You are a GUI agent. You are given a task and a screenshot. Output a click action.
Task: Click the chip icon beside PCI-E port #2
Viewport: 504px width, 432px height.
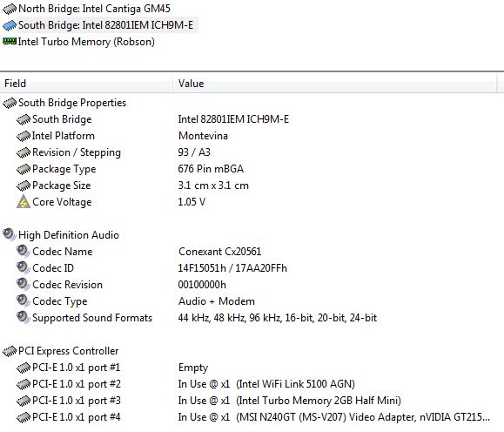[x=24, y=384]
